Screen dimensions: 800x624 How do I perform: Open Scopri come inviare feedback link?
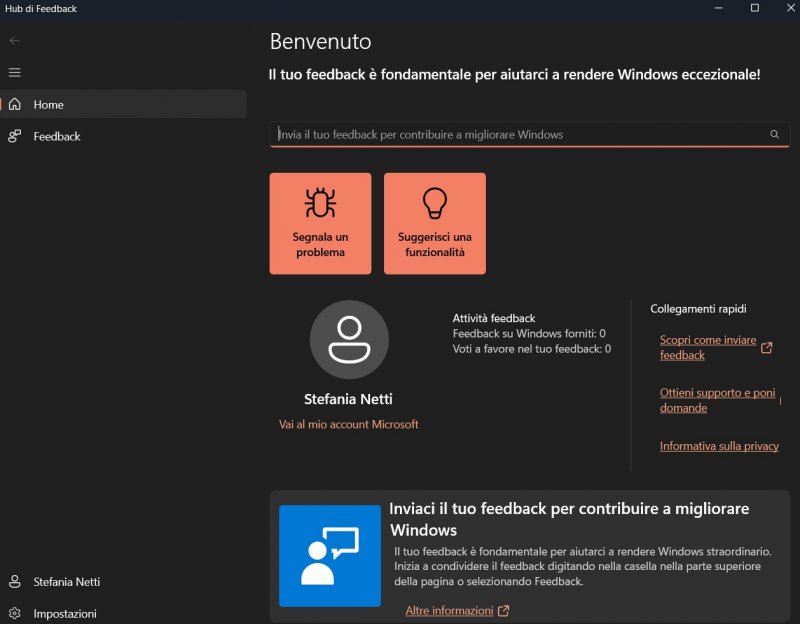click(x=706, y=347)
